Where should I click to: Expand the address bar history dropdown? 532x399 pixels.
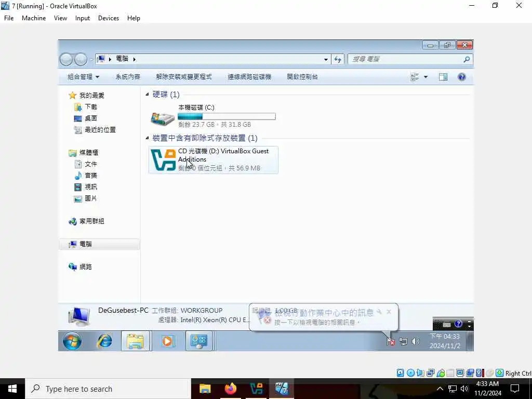(326, 59)
